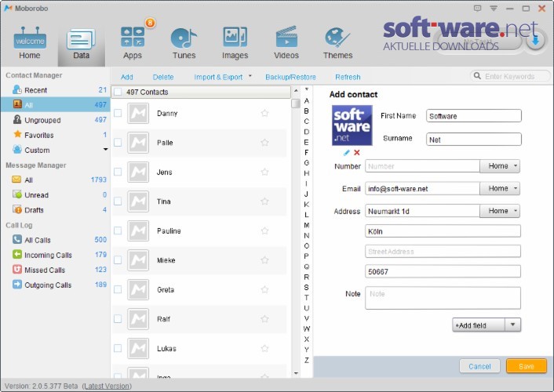554x392 pixels.
Task: Click Add in contacts toolbar
Action: pyautogui.click(x=127, y=77)
